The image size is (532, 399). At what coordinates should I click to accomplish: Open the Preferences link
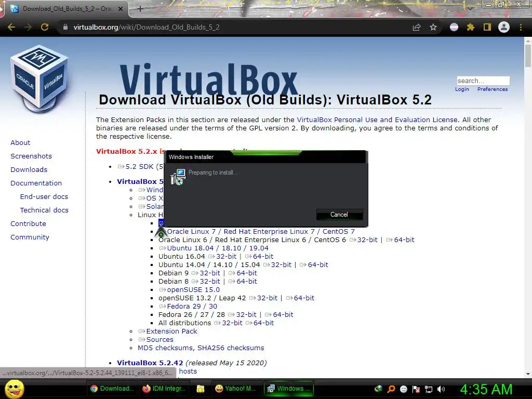point(493,89)
